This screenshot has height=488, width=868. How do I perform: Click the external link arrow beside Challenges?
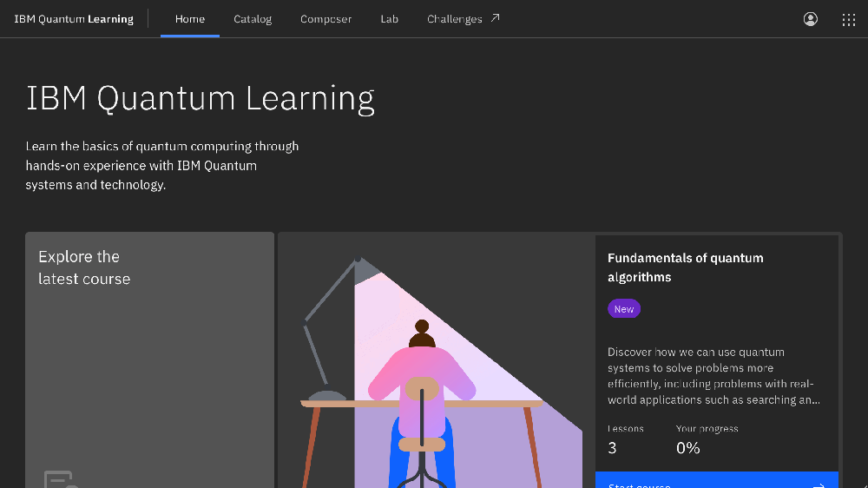pos(496,18)
